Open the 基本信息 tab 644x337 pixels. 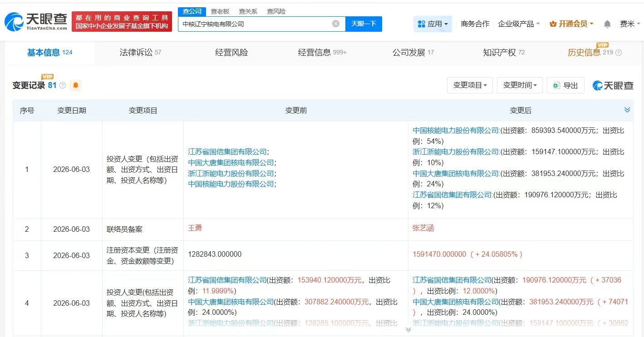[x=50, y=53]
